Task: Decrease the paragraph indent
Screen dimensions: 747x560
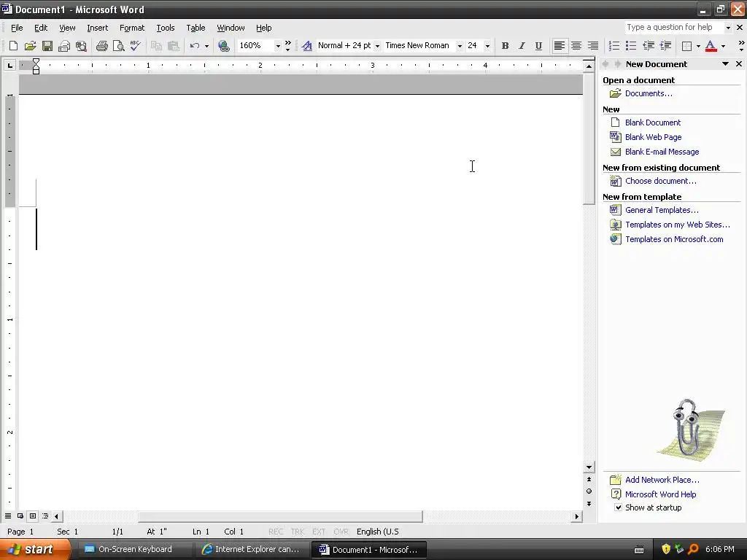Action: 649,46
